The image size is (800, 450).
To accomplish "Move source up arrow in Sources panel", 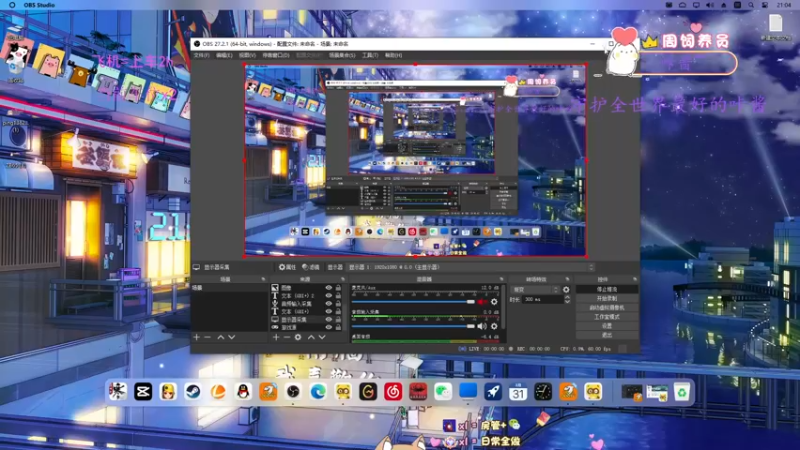I will click(311, 337).
